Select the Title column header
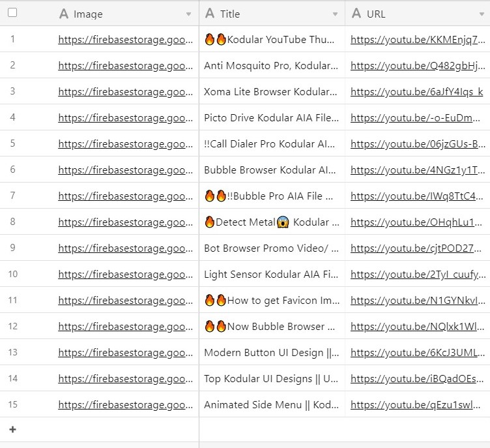This screenshot has width=490, height=448. pyautogui.click(x=272, y=13)
